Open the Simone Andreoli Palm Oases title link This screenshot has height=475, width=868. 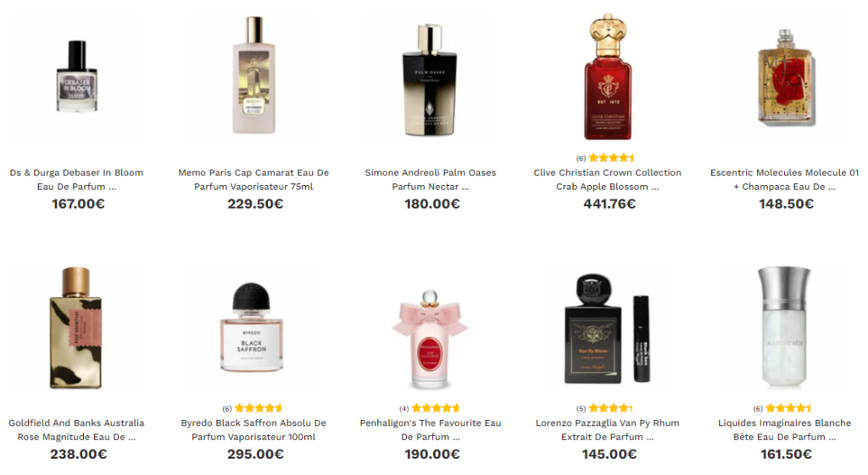coord(430,179)
